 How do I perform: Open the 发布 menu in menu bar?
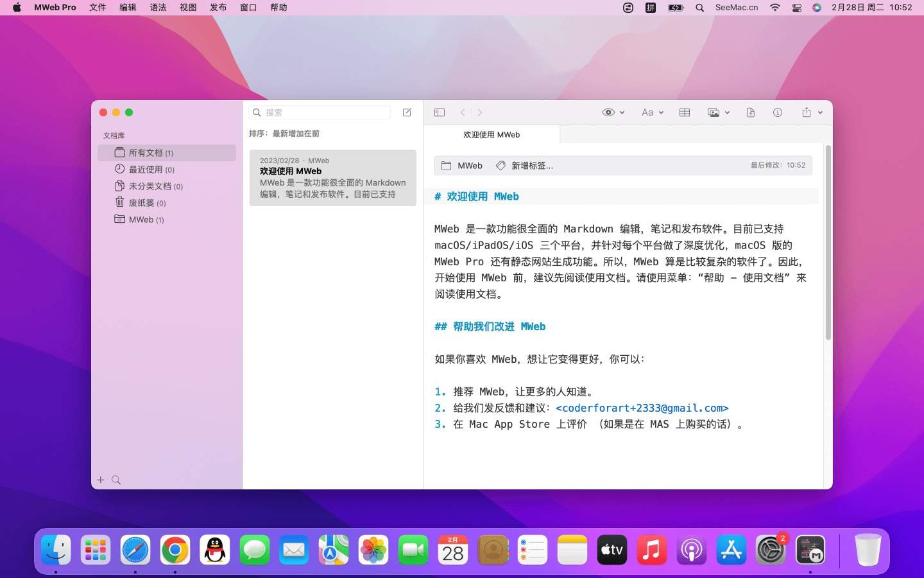(218, 8)
